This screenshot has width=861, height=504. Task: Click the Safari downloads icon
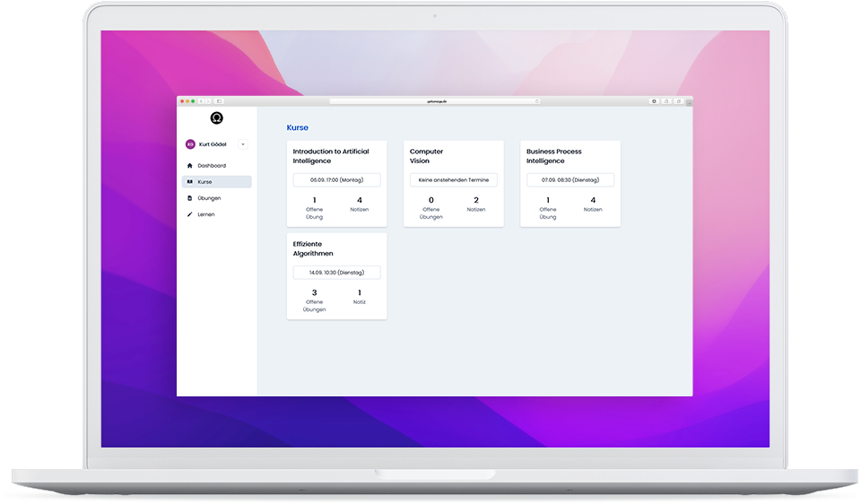[654, 101]
